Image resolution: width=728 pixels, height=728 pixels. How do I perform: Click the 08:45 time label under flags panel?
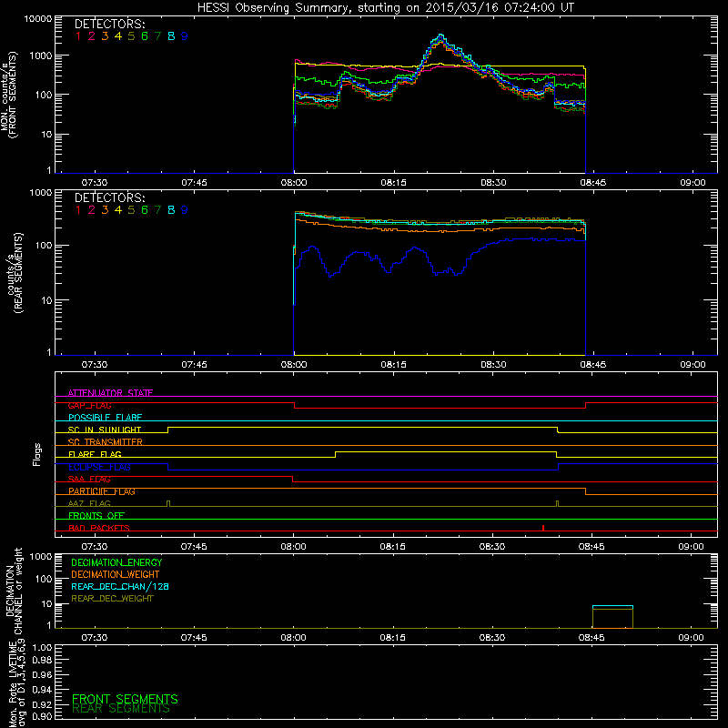click(x=591, y=547)
